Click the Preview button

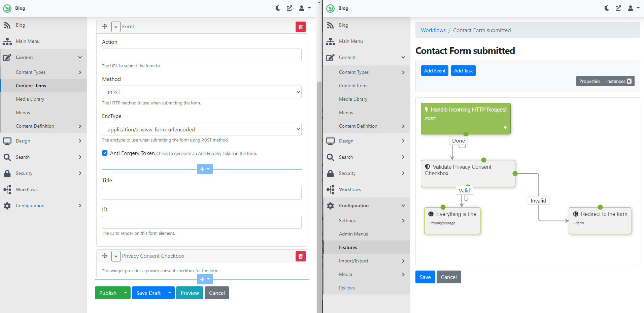click(x=190, y=293)
